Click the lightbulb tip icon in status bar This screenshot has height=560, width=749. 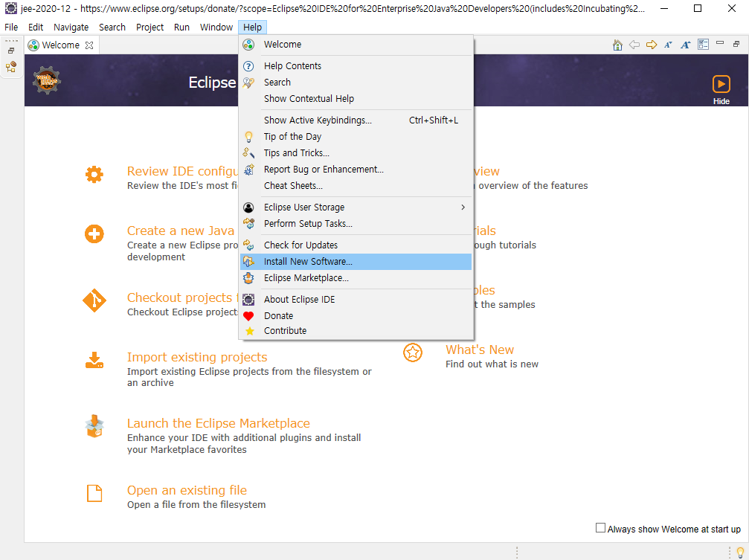click(x=740, y=552)
